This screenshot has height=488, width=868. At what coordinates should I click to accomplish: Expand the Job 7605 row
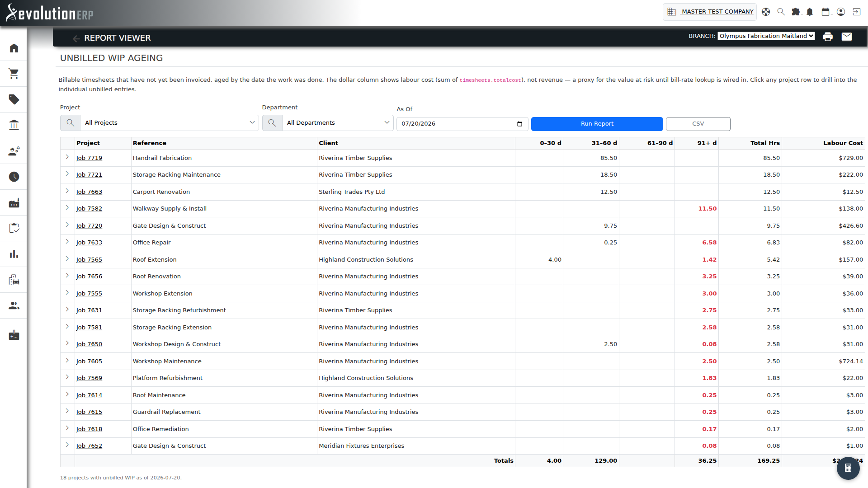[x=67, y=361]
